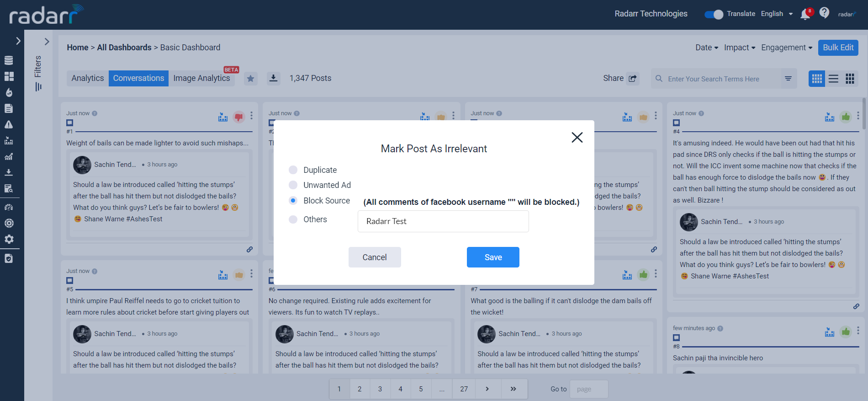Screen dimensions: 868x401
Task: Switch to list view layout
Action: pyautogui.click(x=833, y=79)
